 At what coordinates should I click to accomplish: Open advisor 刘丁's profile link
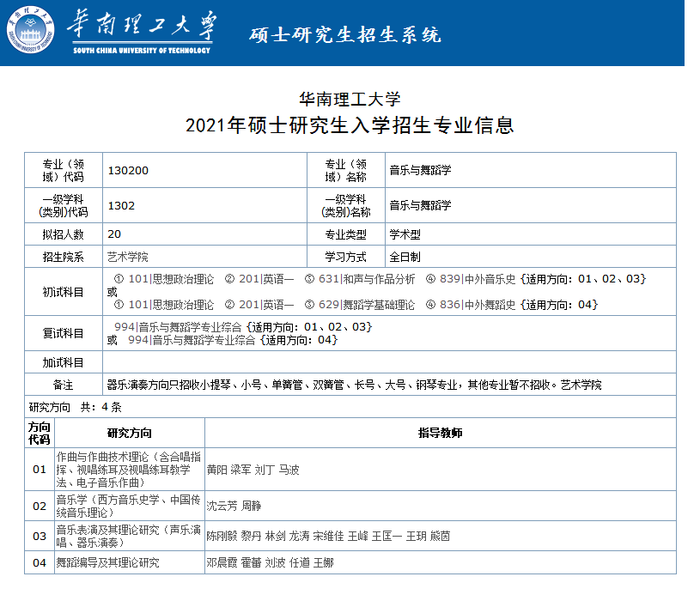(x=265, y=470)
